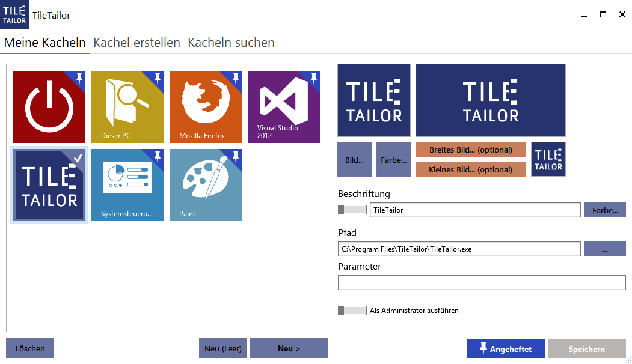Click the medium square tile preview
This screenshot has width=632, height=364.
(374, 100)
